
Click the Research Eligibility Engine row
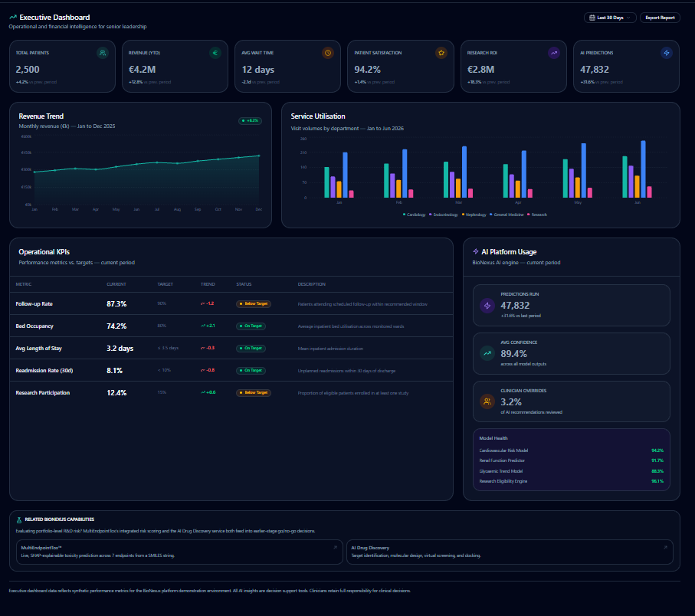click(x=572, y=481)
